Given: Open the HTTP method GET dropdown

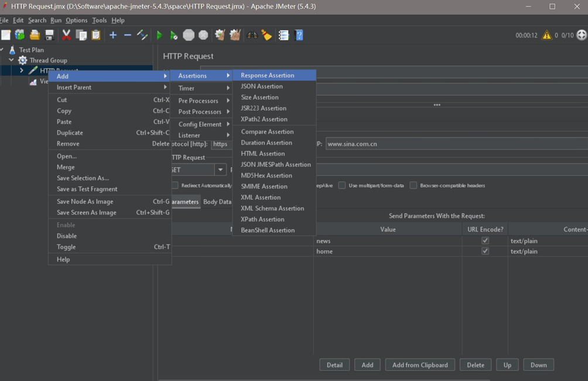Looking at the screenshot, I should (220, 170).
